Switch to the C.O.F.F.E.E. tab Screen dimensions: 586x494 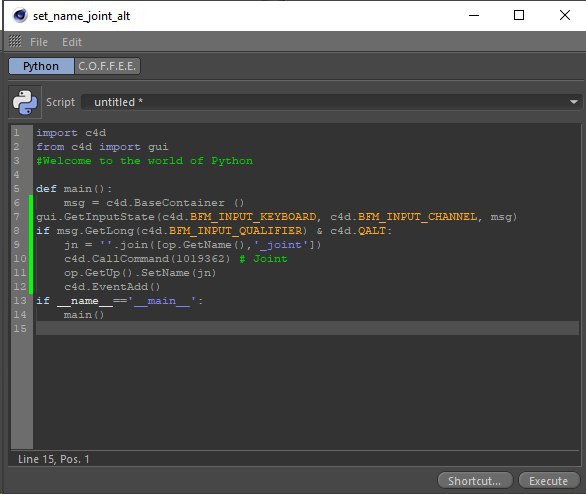(107, 66)
